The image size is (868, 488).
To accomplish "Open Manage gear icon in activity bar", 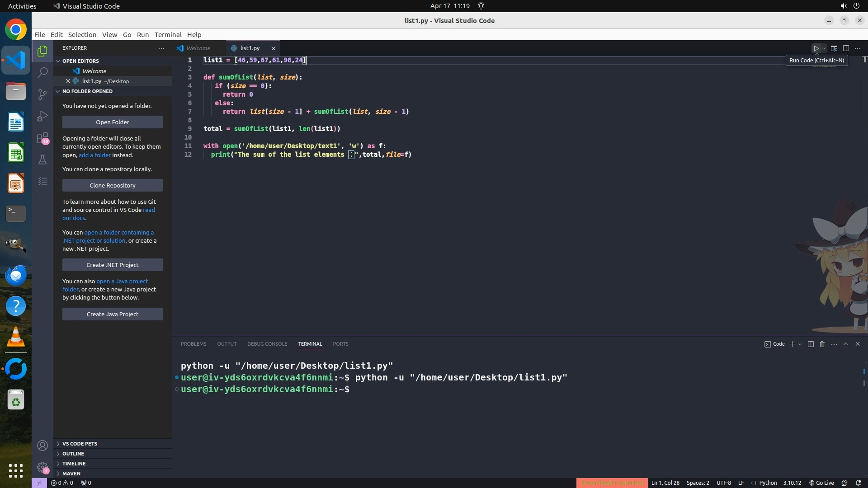I will click(x=42, y=467).
